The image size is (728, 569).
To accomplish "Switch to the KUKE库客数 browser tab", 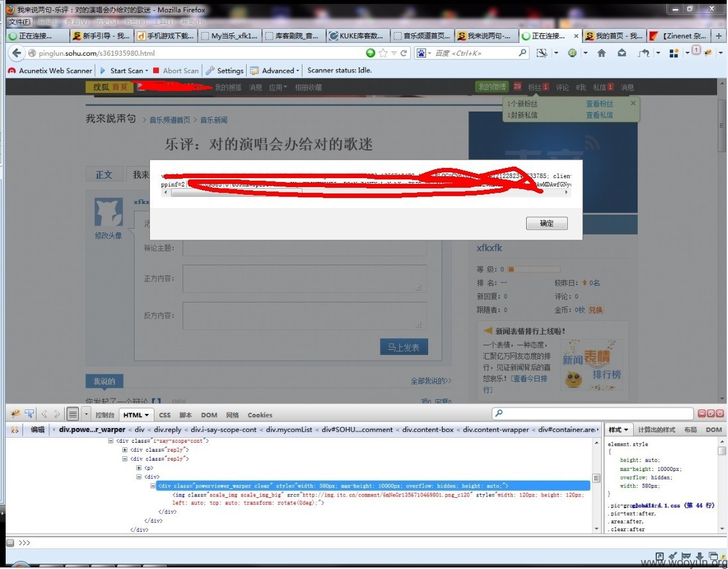I will click(x=358, y=36).
